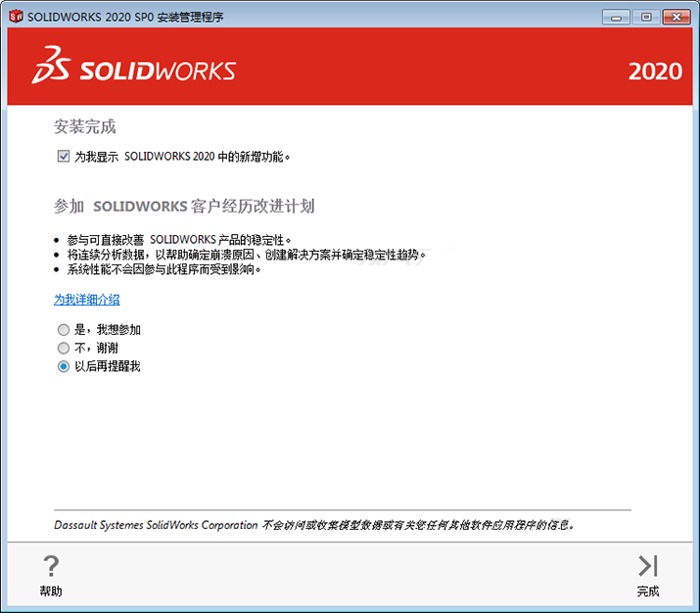700x613 pixels.
Task: Select the 是，我想参加 radio button
Action: 64,329
